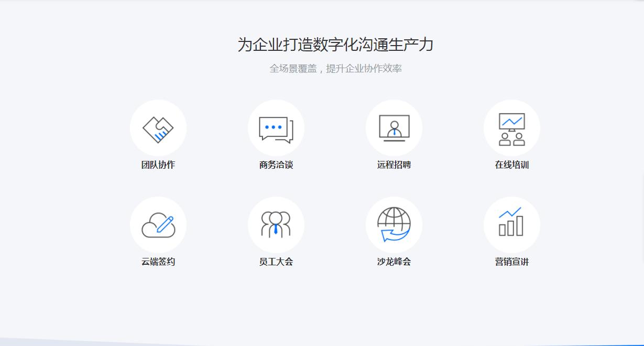This screenshot has width=644, height=346.
Task: Select the 在线培训 text label
Action: (512, 165)
